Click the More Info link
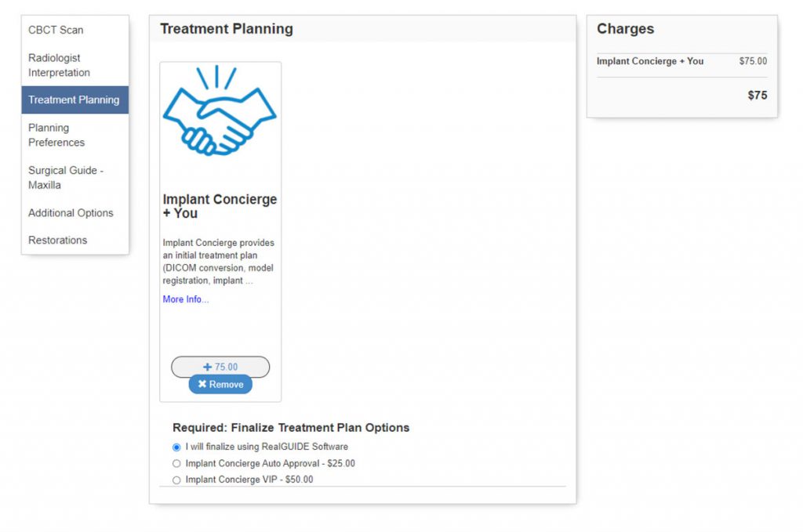This screenshot has width=803, height=532. [x=186, y=299]
